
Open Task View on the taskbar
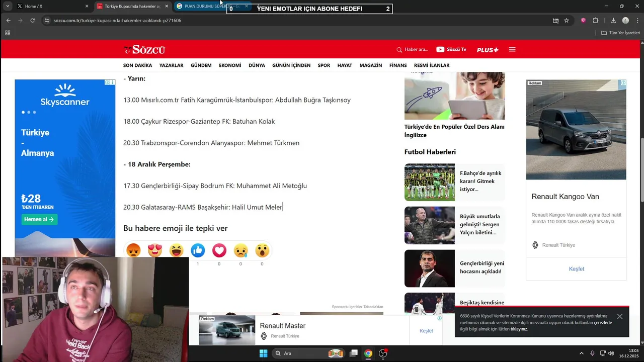point(354,353)
